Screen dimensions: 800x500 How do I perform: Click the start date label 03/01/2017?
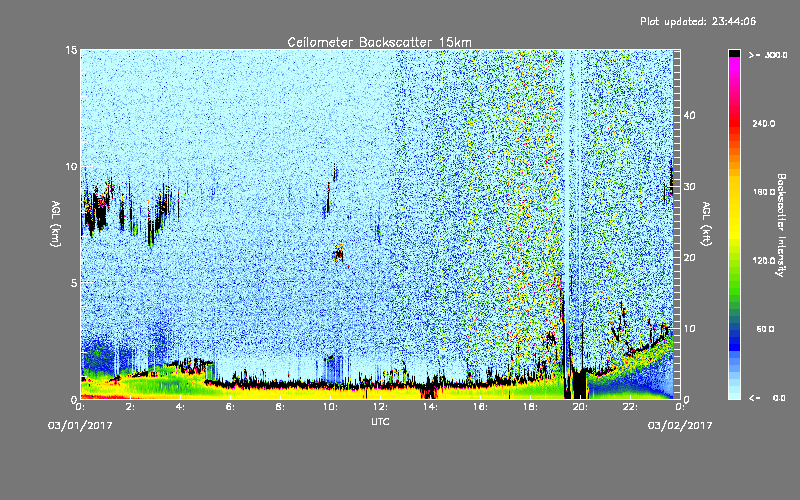point(80,426)
